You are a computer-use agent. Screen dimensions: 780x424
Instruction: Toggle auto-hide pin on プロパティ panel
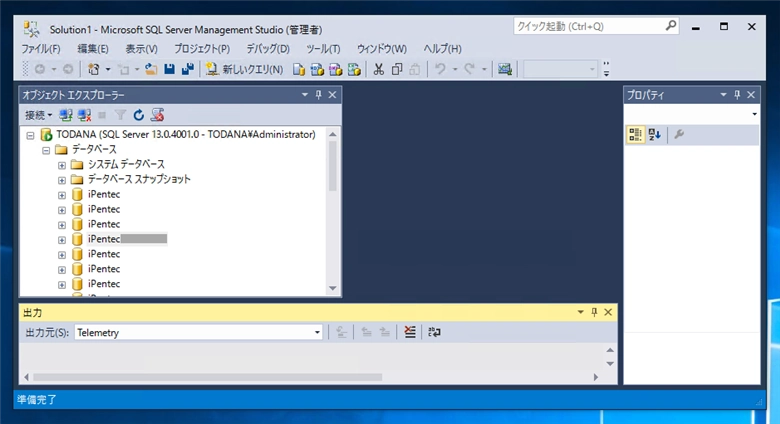[x=737, y=95]
